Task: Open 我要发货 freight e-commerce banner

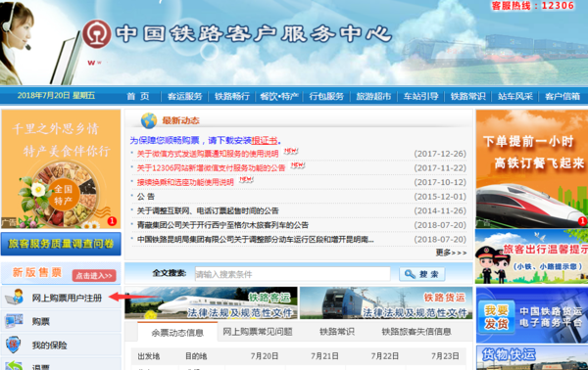Action: point(532,315)
